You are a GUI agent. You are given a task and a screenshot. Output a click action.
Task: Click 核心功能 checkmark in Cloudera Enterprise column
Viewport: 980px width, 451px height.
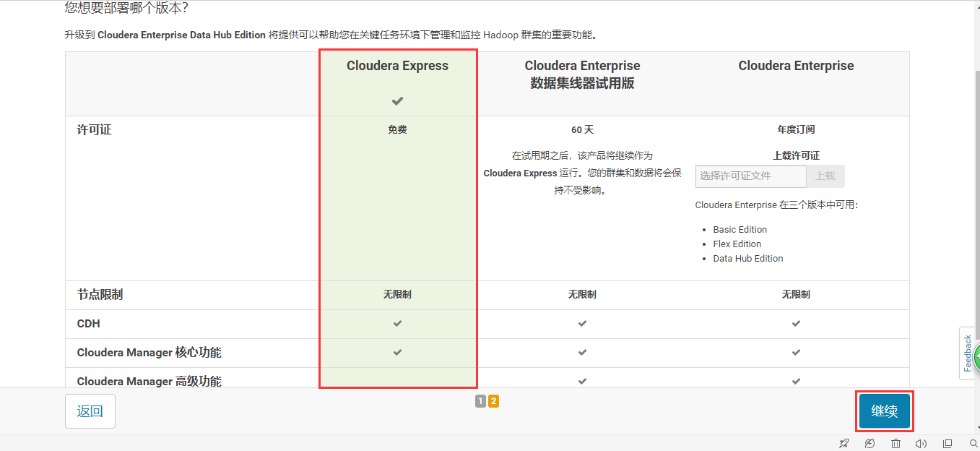(x=796, y=353)
